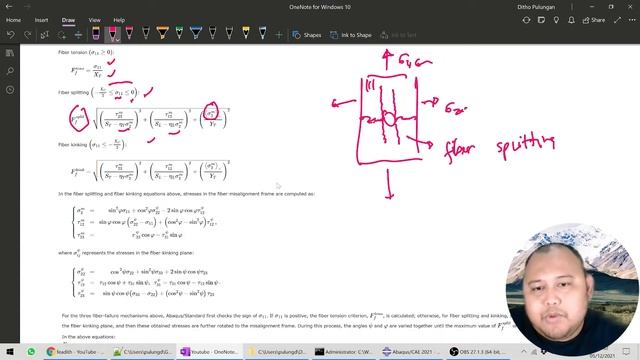Show hidden system tray icons
640x360 pixels.
[x=524, y=351]
